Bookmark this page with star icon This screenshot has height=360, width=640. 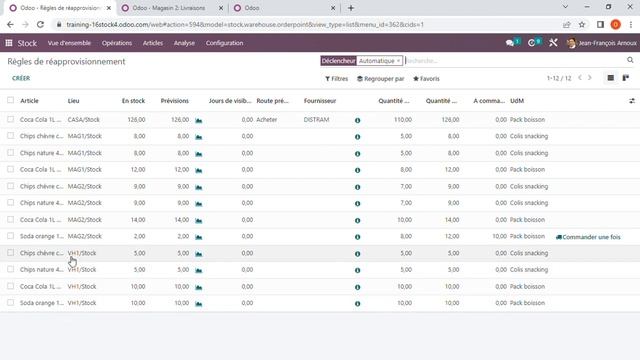coord(582,24)
